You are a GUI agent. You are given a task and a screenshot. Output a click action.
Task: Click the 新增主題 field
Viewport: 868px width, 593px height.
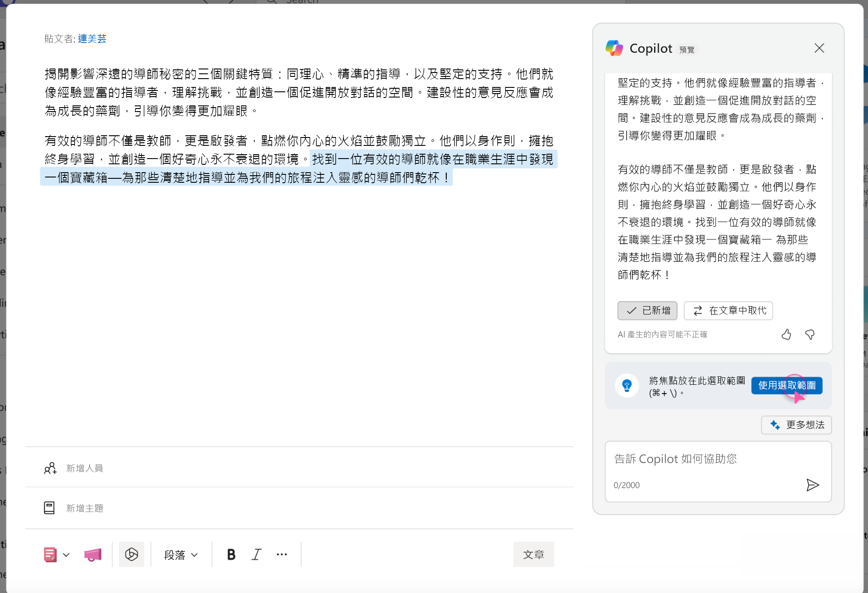[x=299, y=508]
